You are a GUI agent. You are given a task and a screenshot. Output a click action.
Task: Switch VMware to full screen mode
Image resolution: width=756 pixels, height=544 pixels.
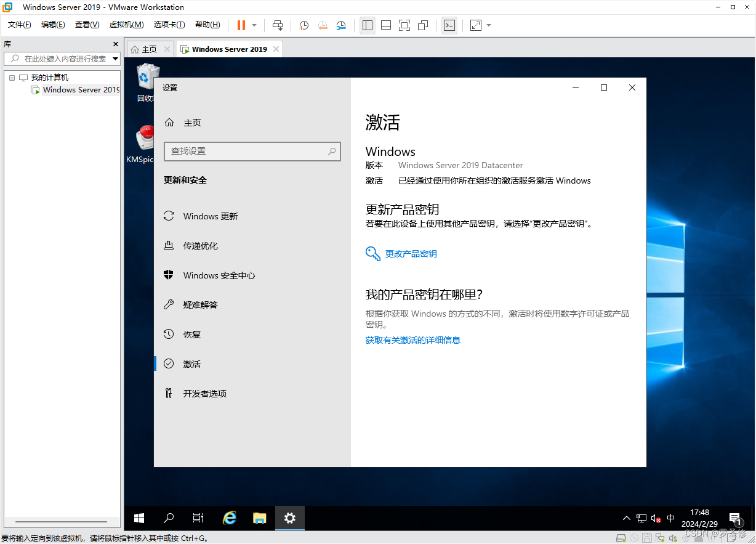[404, 25]
